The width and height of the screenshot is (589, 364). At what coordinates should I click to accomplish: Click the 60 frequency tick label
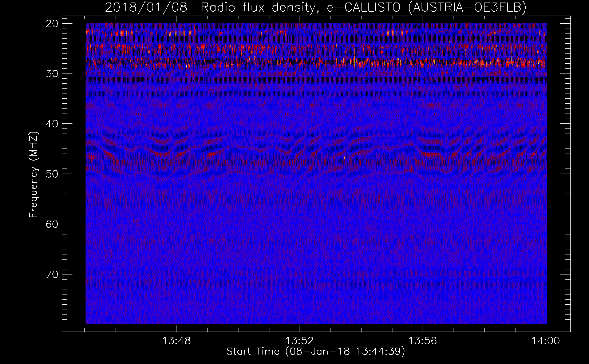(x=52, y=224)
